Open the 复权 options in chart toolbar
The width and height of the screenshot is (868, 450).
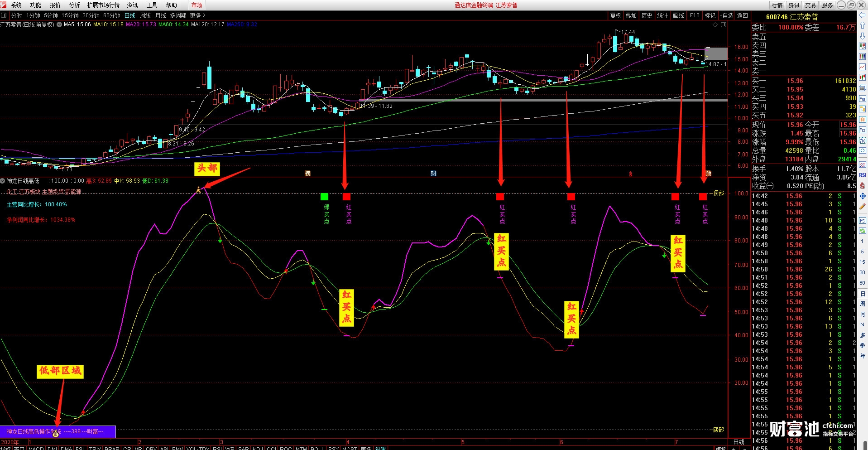click(616, 15)
